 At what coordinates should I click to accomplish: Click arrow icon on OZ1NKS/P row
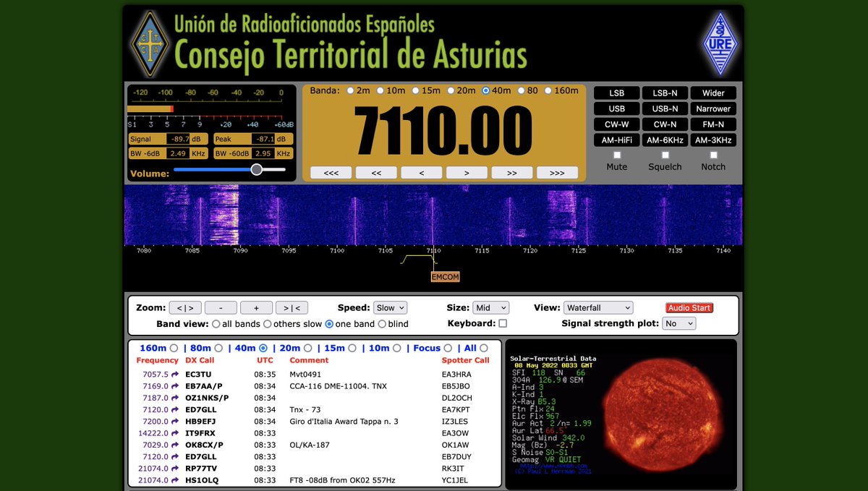click(174, 398)
